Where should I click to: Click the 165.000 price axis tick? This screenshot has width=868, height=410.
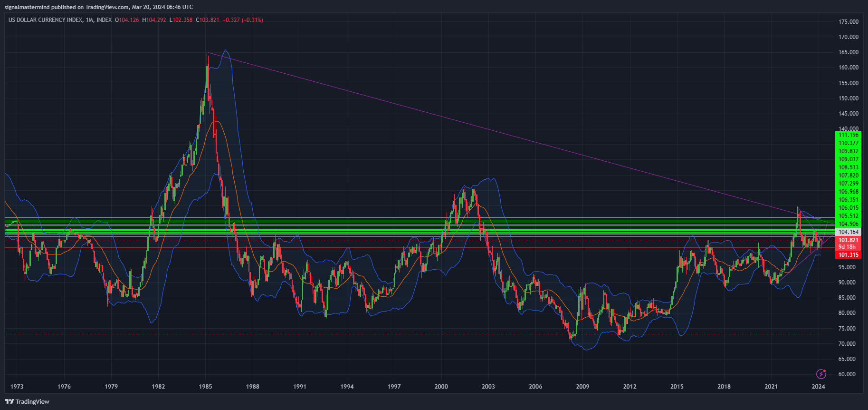849,52
